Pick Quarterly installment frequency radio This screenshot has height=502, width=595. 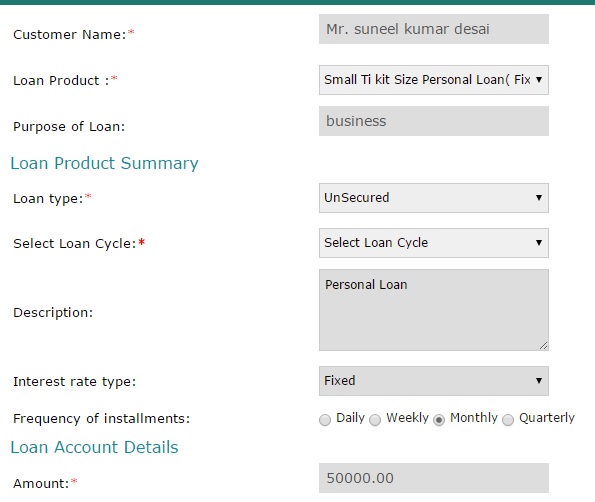(x=508, y=420)
